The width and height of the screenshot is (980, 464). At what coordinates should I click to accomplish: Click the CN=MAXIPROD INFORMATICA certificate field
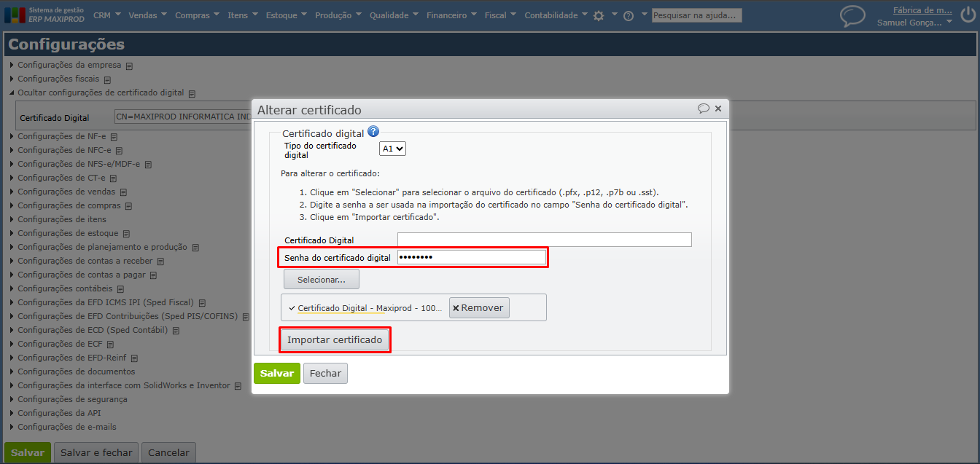click(183, 117)
